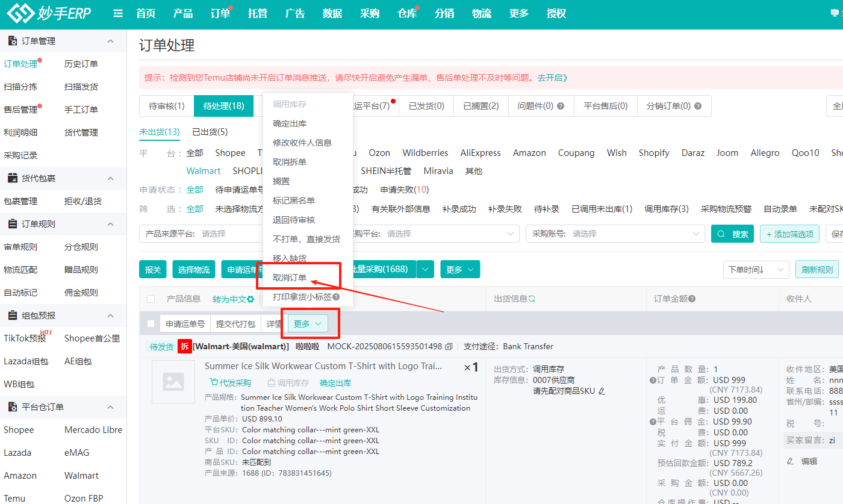Click the 搜索 button
This screenshot has height=504, width=843.
pyautogui.click(x=732, y=234)
